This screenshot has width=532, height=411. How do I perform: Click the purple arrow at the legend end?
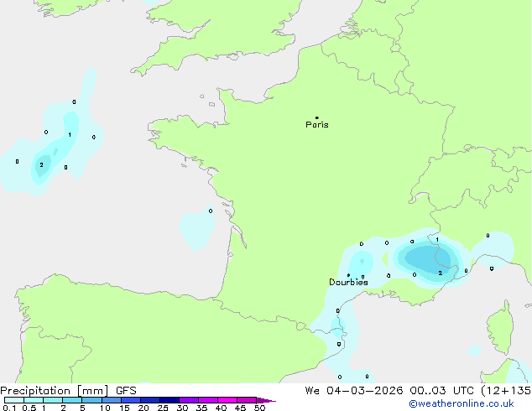pyautogui.click(x=266, y=400)
